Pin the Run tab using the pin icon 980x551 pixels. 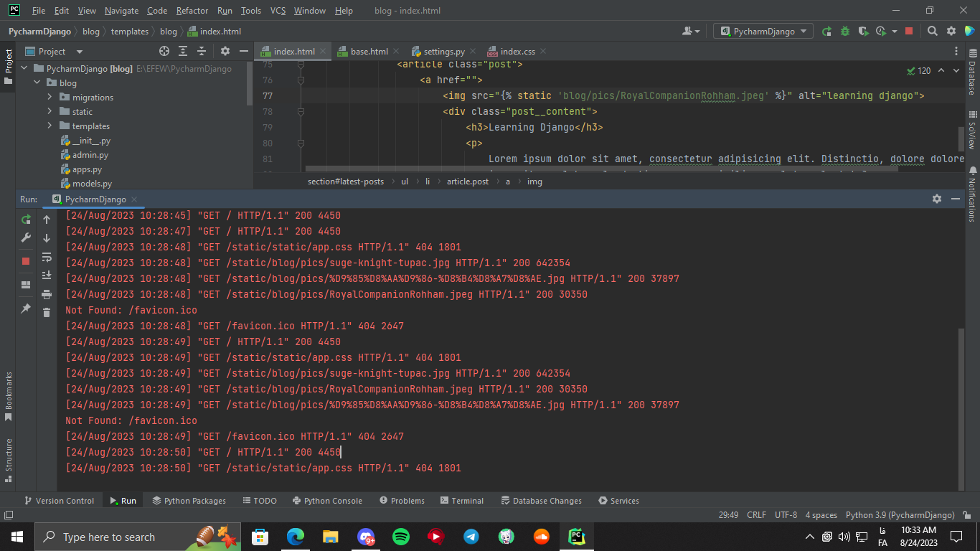(26, 309)
